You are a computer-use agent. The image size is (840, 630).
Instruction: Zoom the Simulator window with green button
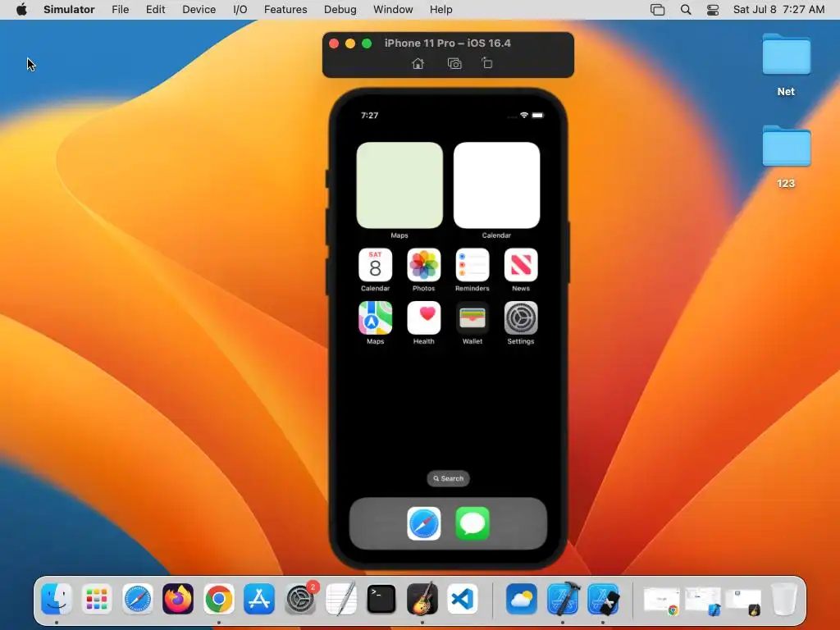367,43
